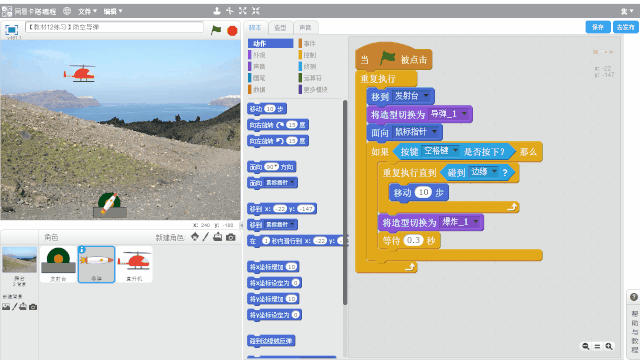Paint a new backdrop with the brush icon
This screenshot has height=360, width=640.
(x=15, y=307)
